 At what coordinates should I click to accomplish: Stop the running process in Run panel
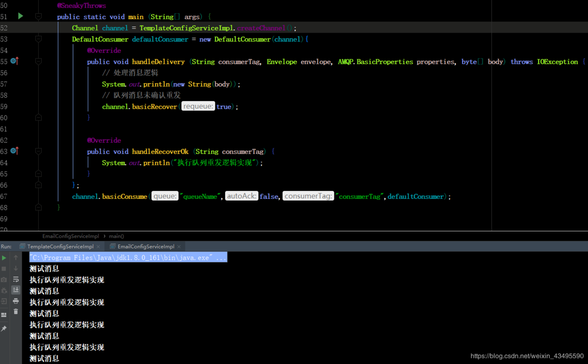click(x=4, y=269)
